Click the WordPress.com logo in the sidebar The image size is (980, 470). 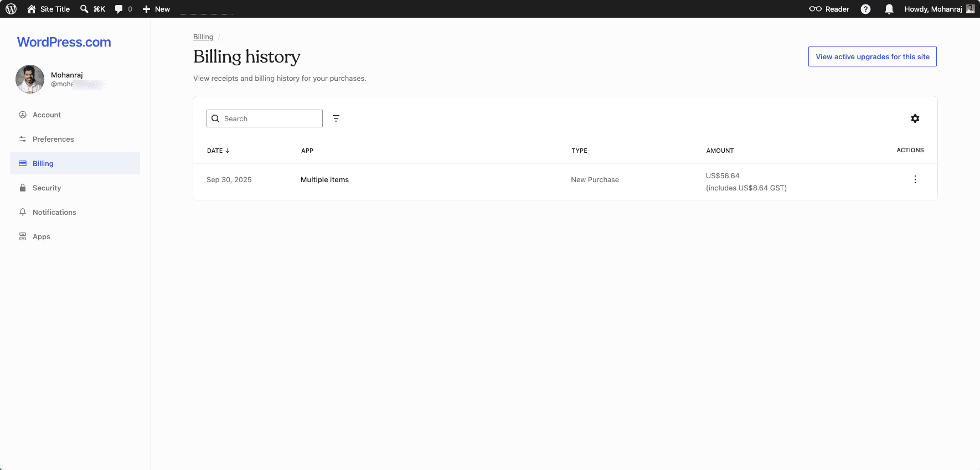pos(64,42)
